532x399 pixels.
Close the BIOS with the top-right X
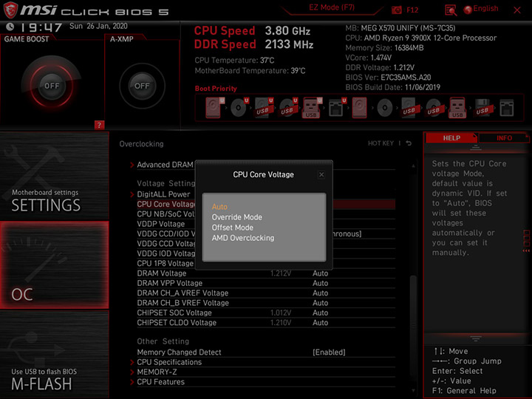click(517, 10)
